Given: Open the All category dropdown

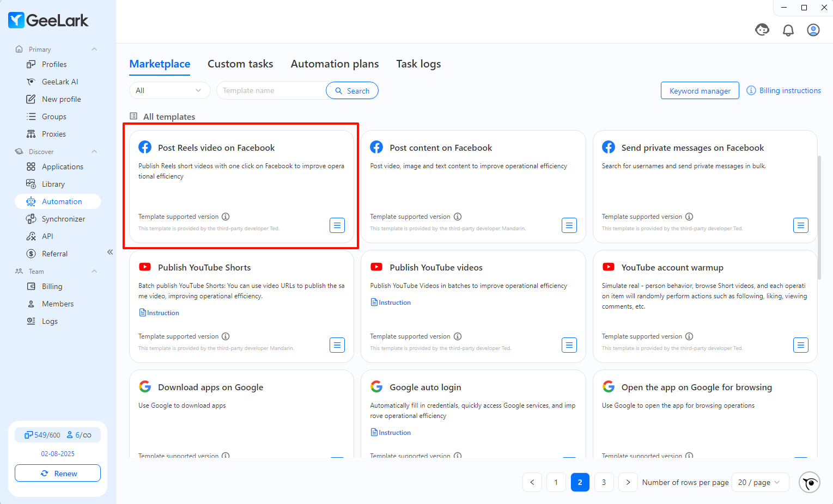Looking at the screenshot, I should [169, 90].
